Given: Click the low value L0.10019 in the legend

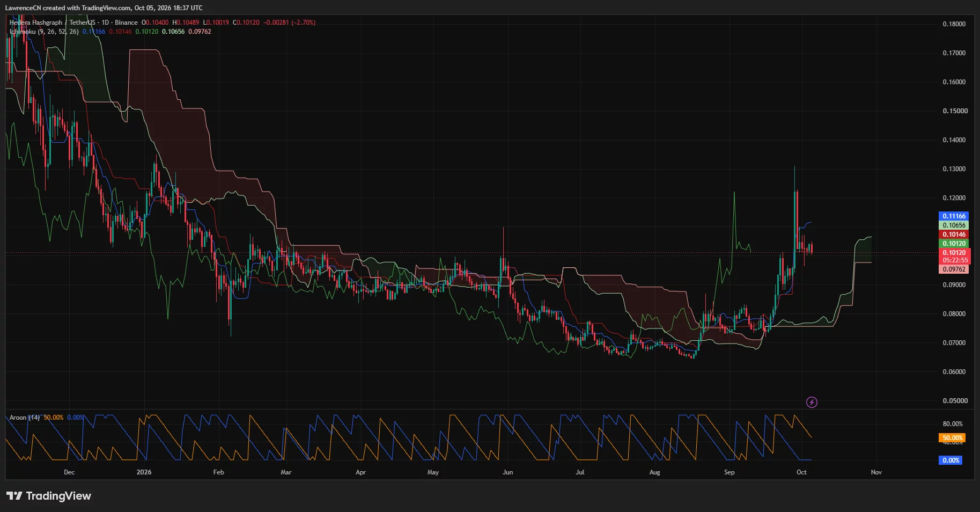Looking at the screenshot, I should tap(216, 23).
